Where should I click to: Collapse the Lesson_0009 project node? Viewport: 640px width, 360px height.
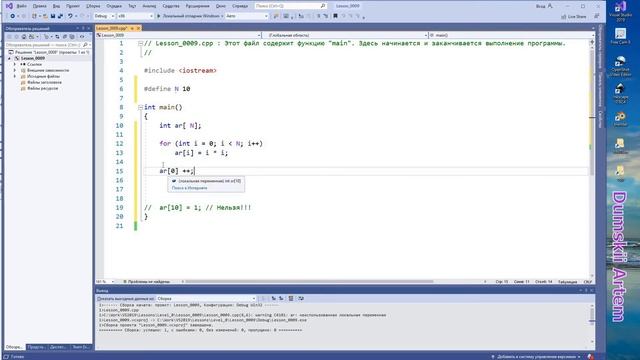[9, 58]
